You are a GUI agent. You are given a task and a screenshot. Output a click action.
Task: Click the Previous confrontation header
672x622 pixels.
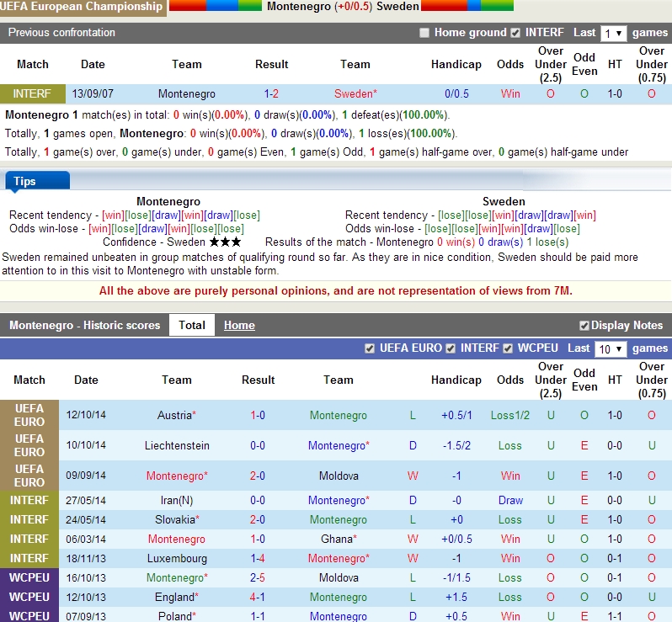[61, 33]
